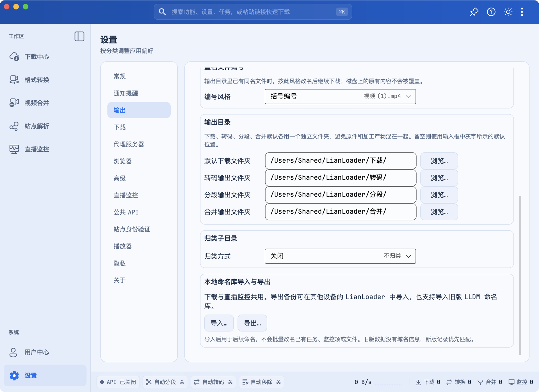Open 用户中心 in the sidebar

coord(45,352)
